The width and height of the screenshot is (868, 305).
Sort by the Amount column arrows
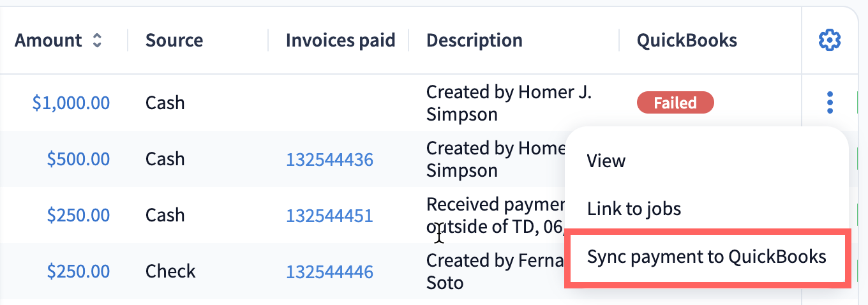(96, 41)
